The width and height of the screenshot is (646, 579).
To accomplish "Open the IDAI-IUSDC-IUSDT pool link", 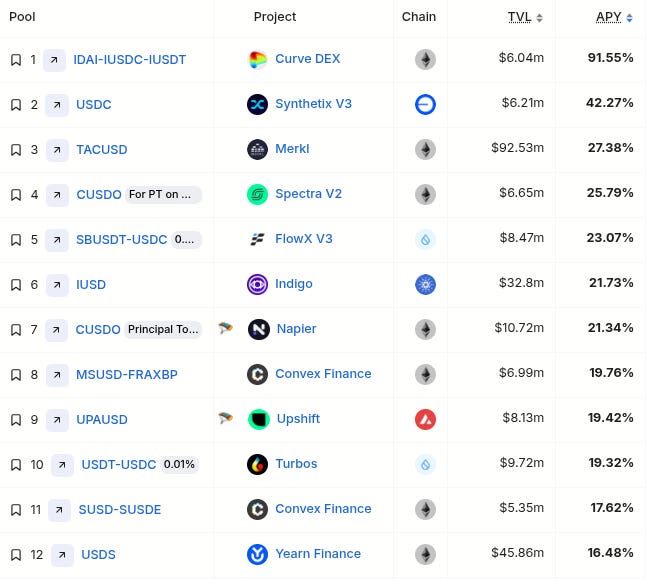I will pos(129,60).
